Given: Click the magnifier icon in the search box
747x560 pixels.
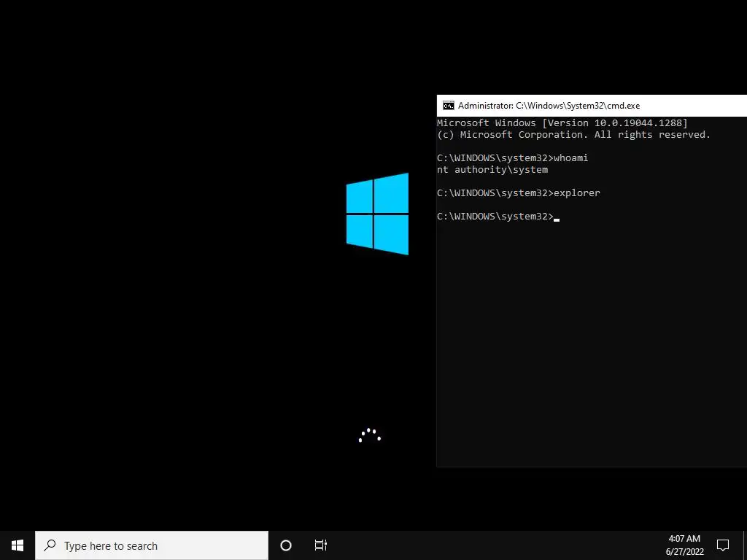Looking at the screenshot, I should click(50, 545).
